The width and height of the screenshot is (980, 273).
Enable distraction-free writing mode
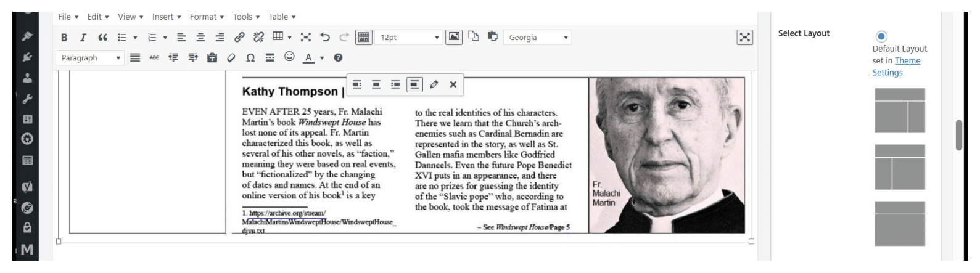pos(745,38)
